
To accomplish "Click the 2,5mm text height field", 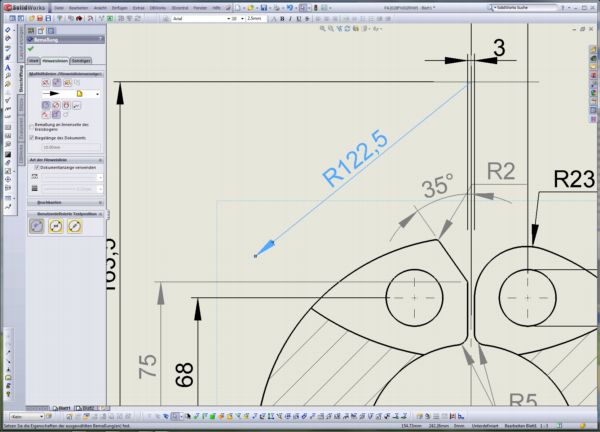I will click(x=256, y=18).
